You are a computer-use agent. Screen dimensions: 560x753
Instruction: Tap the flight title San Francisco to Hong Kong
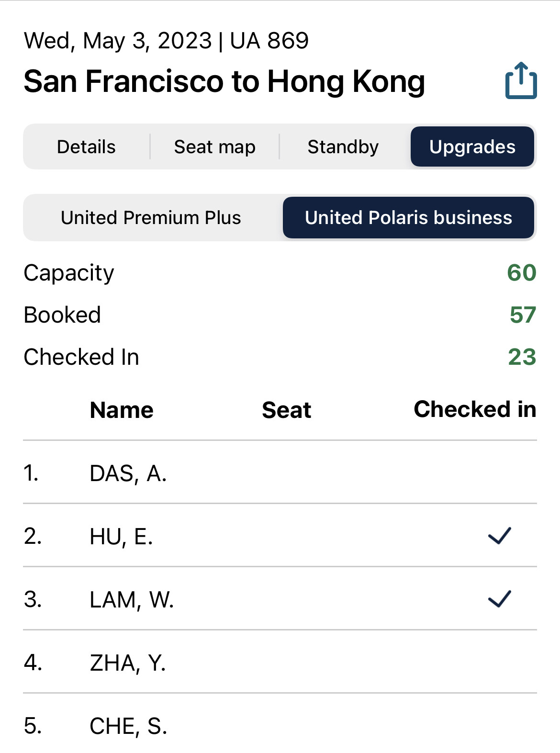point(225,81)
